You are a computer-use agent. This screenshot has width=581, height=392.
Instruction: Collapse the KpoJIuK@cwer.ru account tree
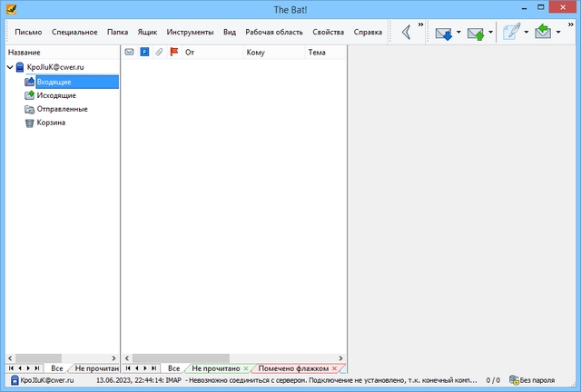pos(10,67)
